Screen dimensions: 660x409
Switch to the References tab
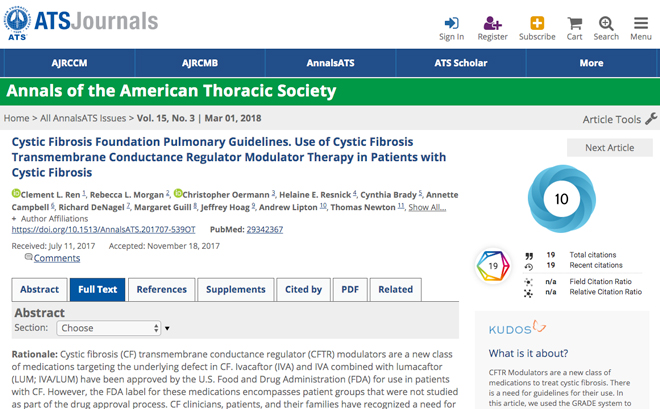162,289
